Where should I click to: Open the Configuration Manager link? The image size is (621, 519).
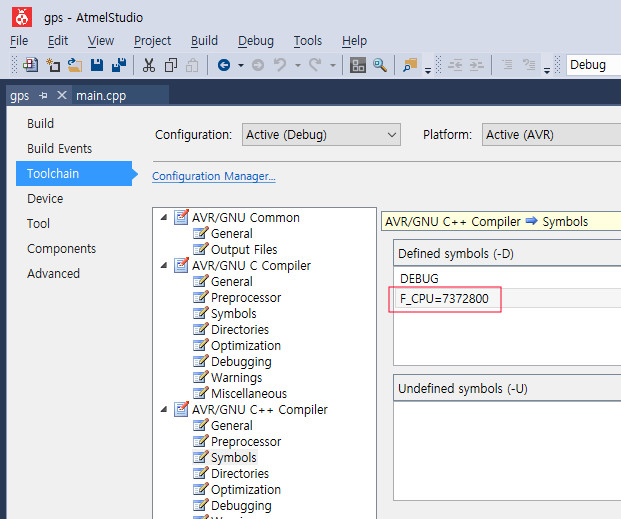click(x=214, y=176)
